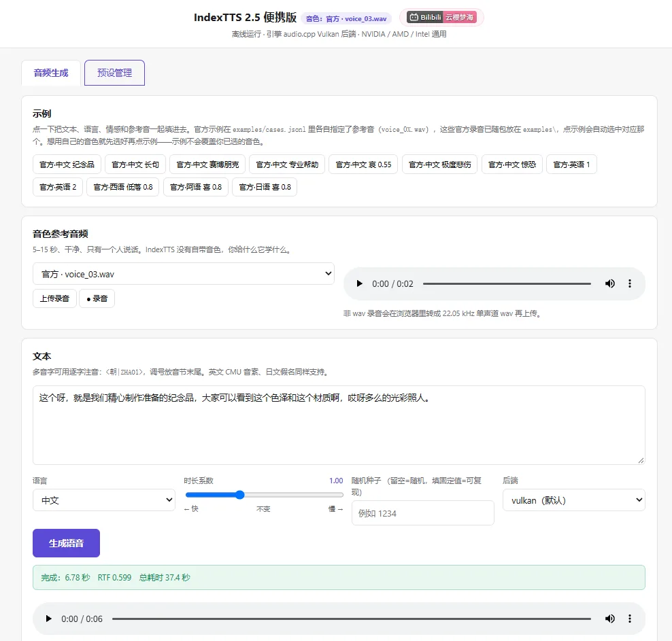Open the 后端 dropdown showing vulkan
672x641 pixels.
click(x=574, y=500)
